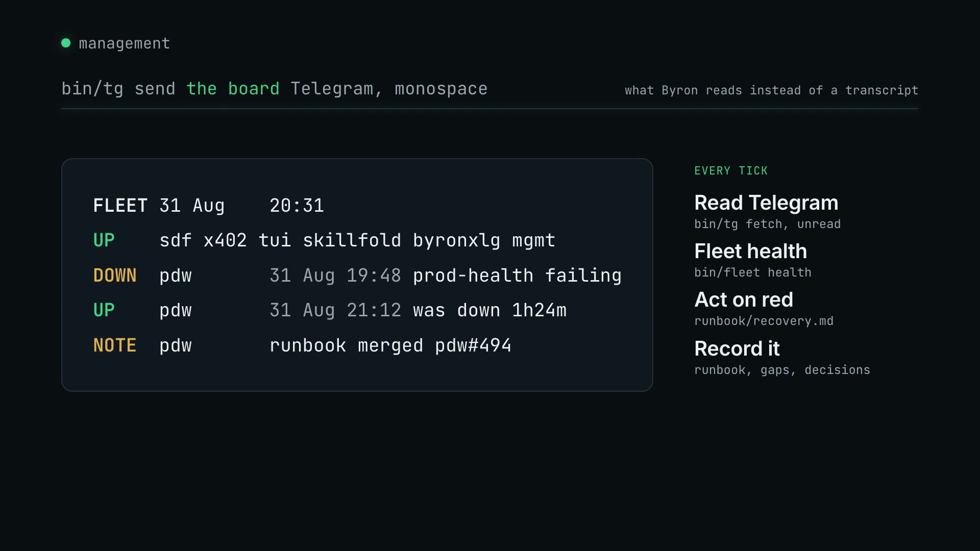The image size is (980, 551).
Task: Open the 'runbook merged pdw#494' note
Action: pyautogui.click(x=390, y=346)
